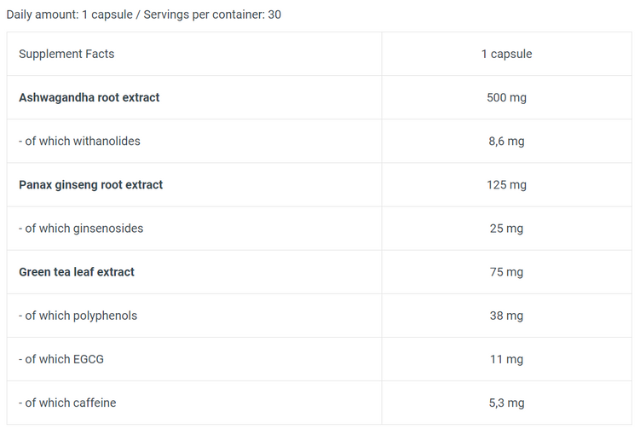Click the polyphenols row label

(x=78, y=316)
